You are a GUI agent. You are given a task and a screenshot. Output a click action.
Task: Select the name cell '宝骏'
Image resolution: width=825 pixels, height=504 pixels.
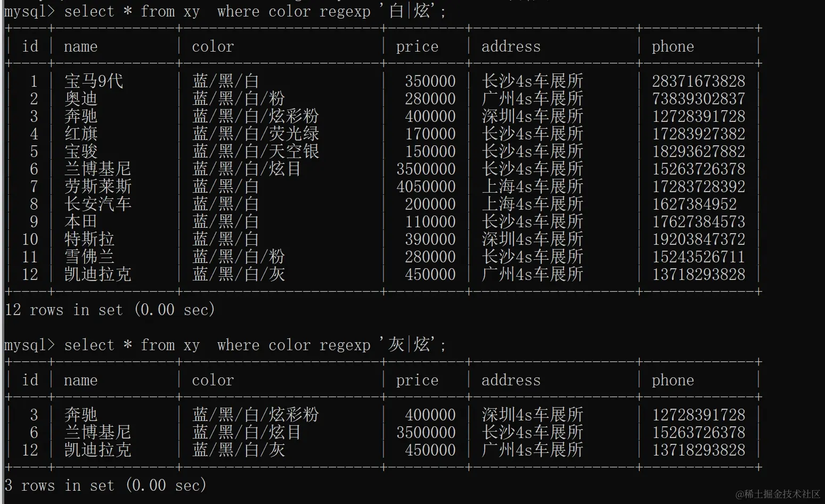(81, 151)
